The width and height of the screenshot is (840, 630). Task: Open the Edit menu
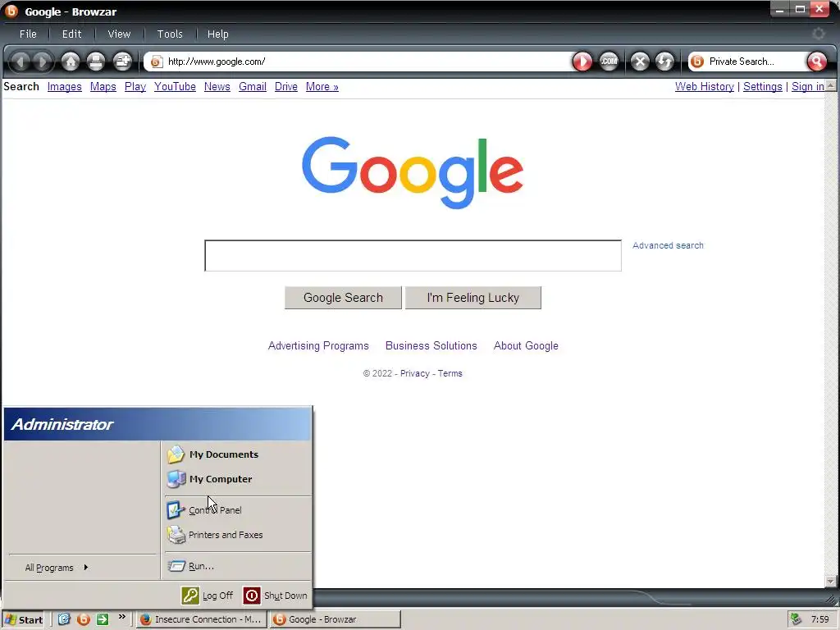point(72,34)
